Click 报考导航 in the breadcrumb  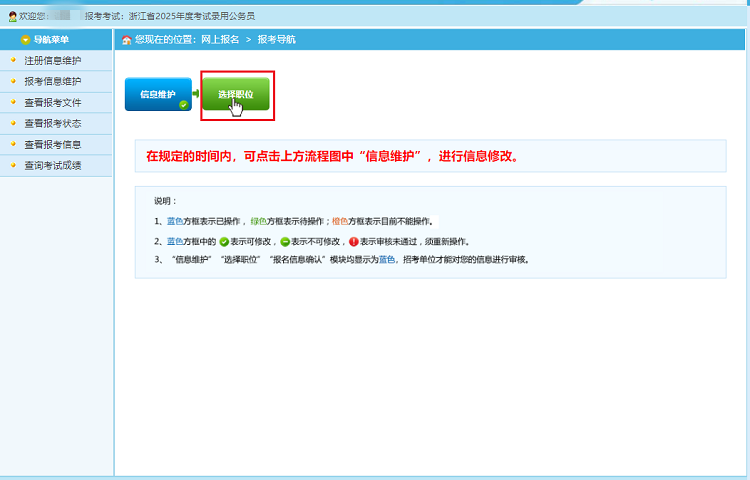point(276,40)
